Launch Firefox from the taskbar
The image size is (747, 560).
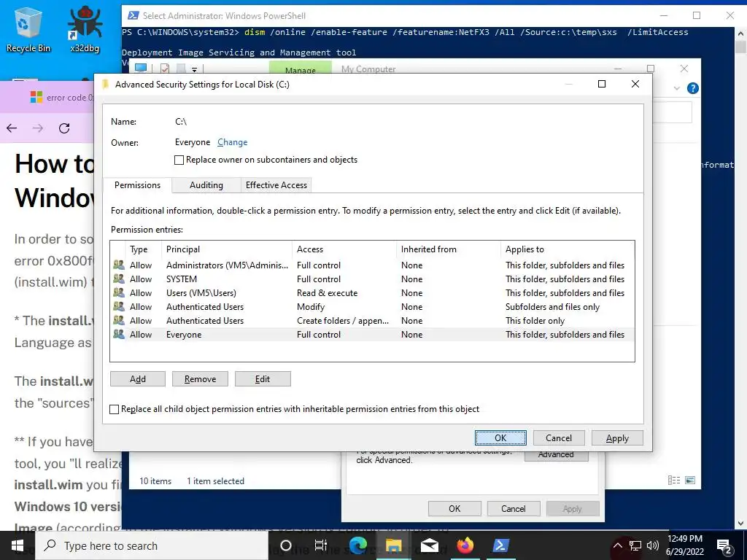465,545
